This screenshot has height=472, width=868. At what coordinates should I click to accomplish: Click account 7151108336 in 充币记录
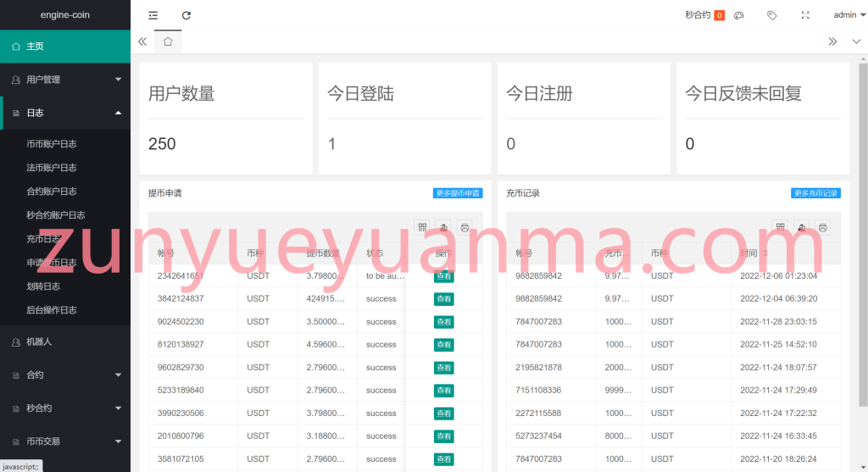(538, 390)
